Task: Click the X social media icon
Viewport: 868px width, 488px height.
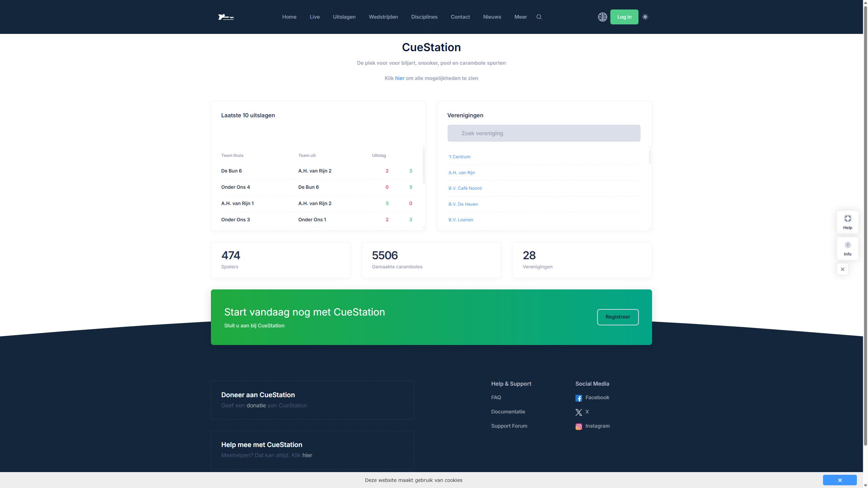Action: click(578, 412)
